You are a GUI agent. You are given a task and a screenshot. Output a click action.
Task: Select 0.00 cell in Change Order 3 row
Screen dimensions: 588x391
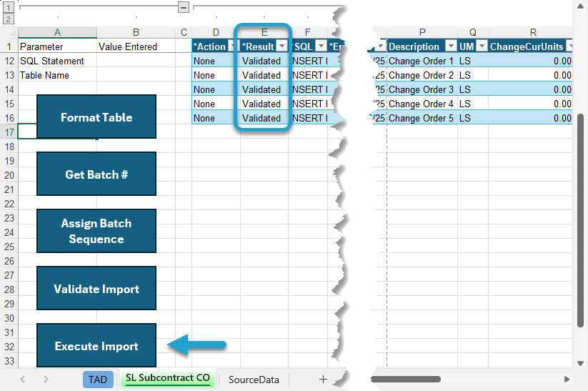pos(530,89)
